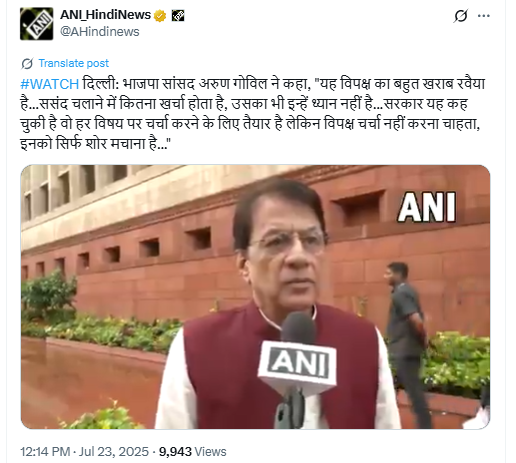Viewport: 516px width, 463px height.
Task: Click the 12:14 PM post time
Action: pos(45,452)
